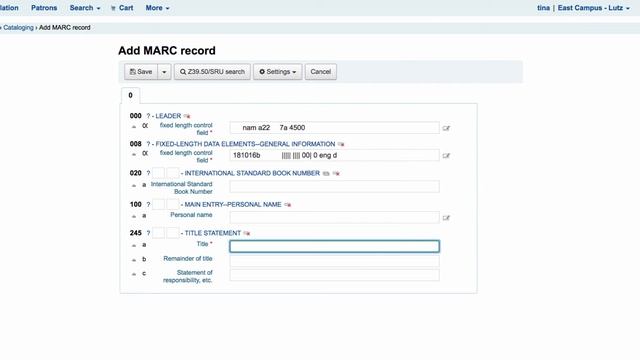Open the 245 field help question mark

[x=148, y=233]
